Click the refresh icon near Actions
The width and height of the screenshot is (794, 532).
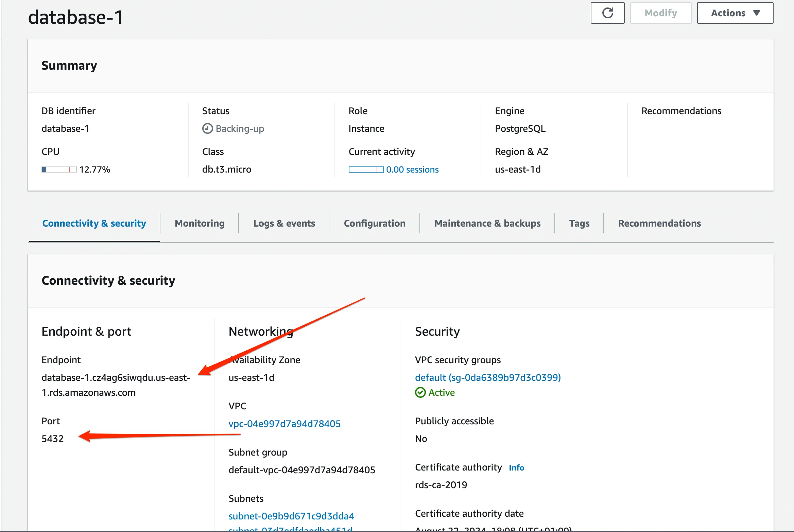[607, 13]
